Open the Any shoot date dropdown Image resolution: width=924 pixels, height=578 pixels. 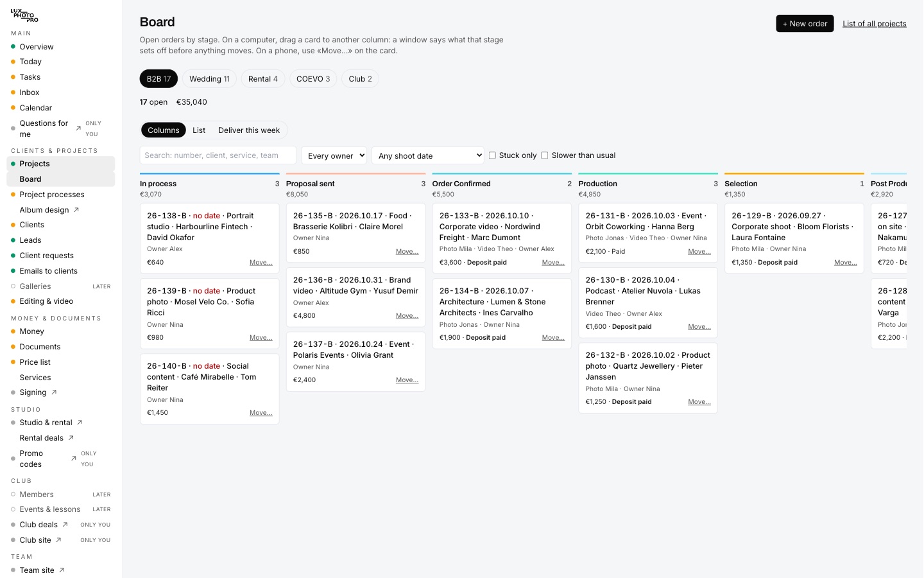pos(428,155)
